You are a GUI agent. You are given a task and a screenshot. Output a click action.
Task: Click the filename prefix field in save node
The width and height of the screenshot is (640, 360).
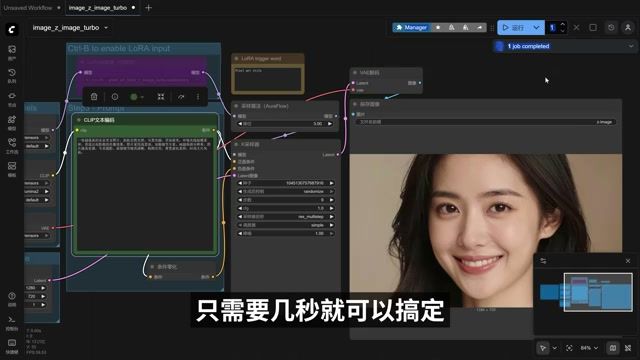(x=485, y=122)
